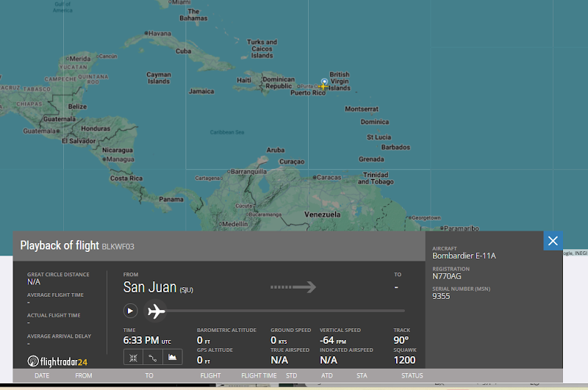Click the center-on-aircraft map icon
The image size is (588, 390).
133,358
